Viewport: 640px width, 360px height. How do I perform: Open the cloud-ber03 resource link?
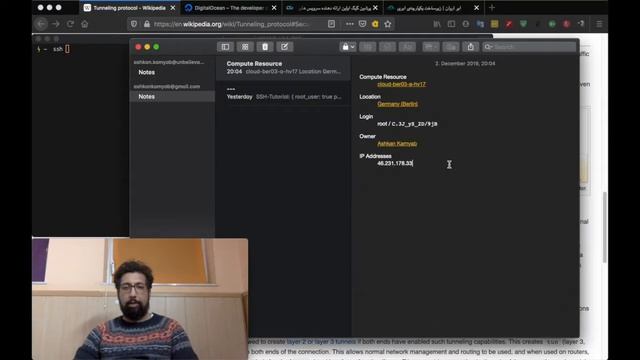[x=401, y=84]
